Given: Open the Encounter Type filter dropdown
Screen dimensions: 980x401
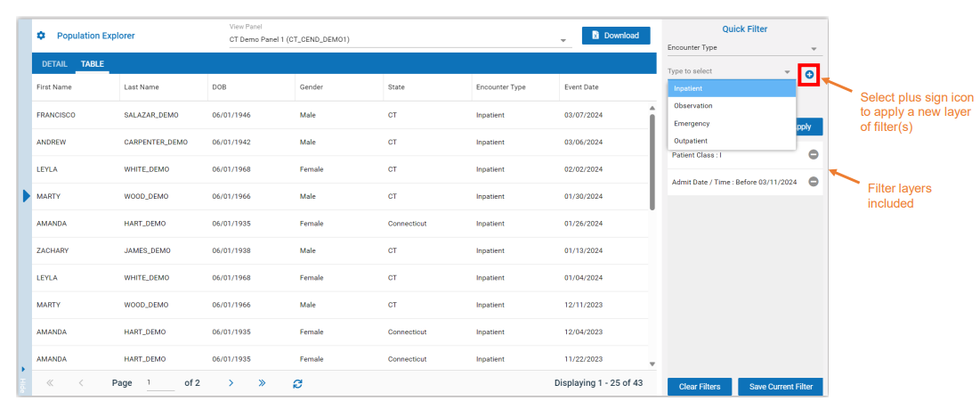Looking at the screenshot, I should click(x=813, y=49).
